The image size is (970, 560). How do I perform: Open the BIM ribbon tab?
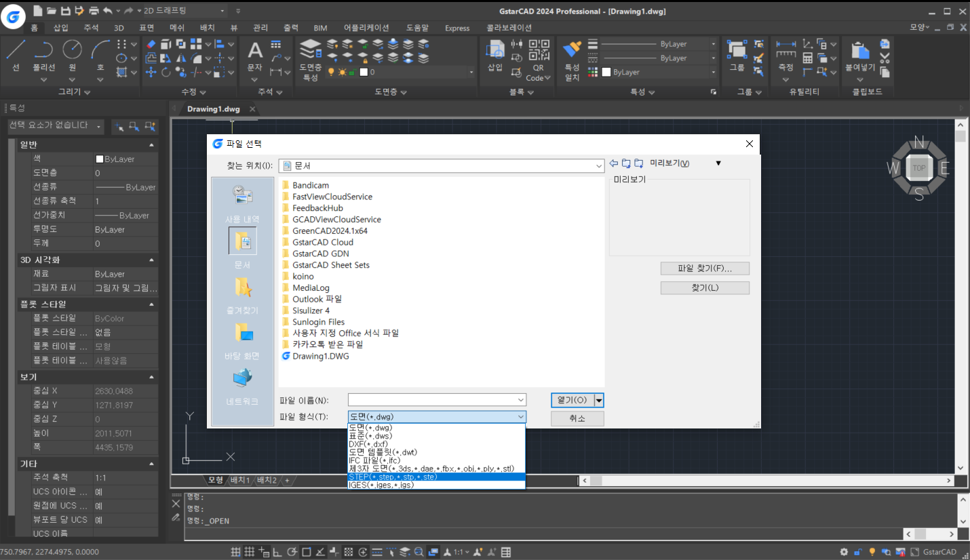click(x=320, y=28)
